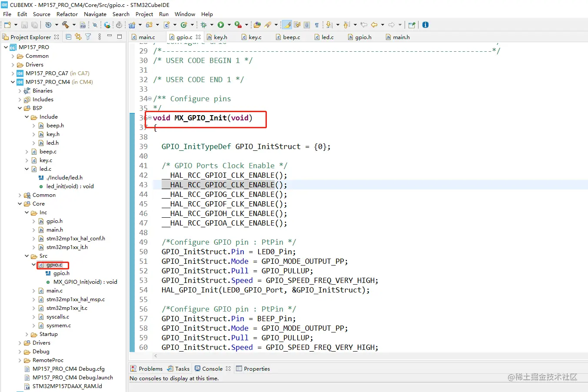Open the Tasks view tab
Image resolution: width=588 pixels, height=392 pixels.
point(179,369)
